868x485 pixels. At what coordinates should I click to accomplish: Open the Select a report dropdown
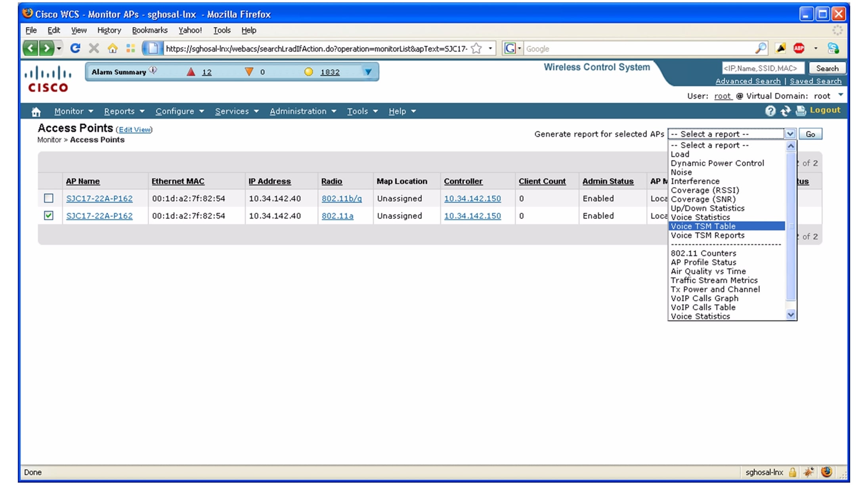[790, 134]
